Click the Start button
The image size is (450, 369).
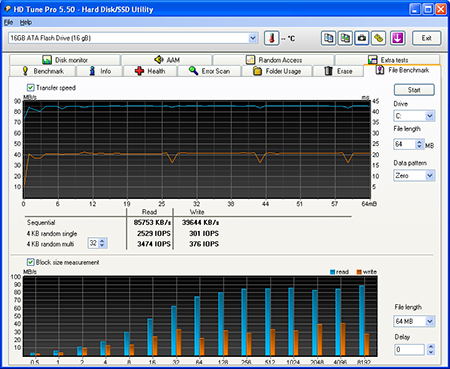pos(414,90)
